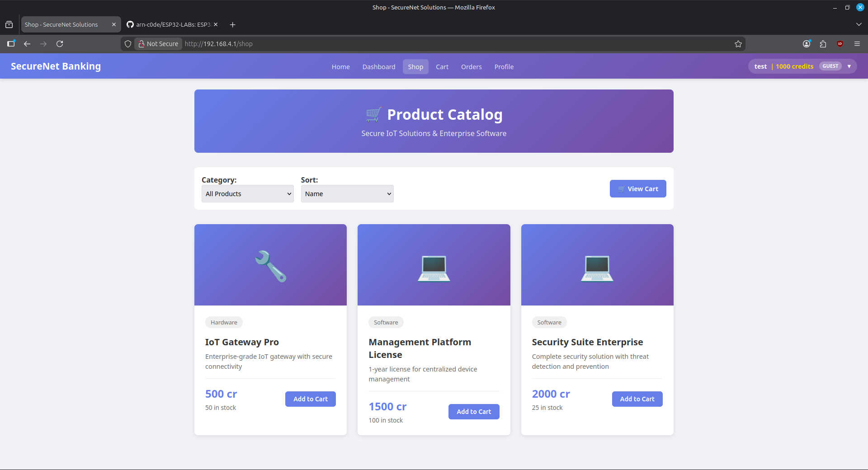Open the Cart nav item

[x=442, y=67]
